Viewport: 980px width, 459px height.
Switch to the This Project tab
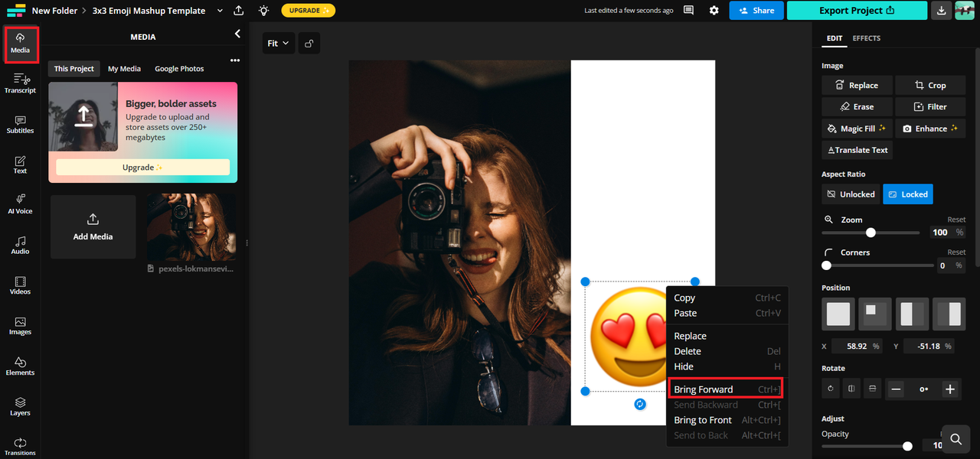[74, 69]
